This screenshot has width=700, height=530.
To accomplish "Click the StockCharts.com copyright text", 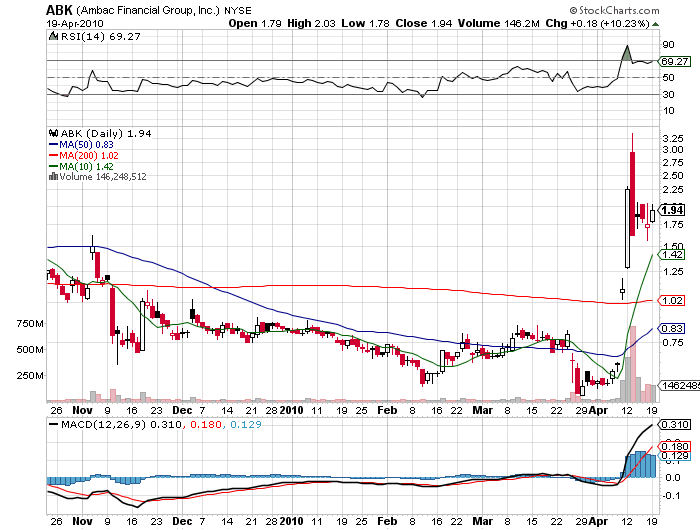I will (x=614, y=10).
